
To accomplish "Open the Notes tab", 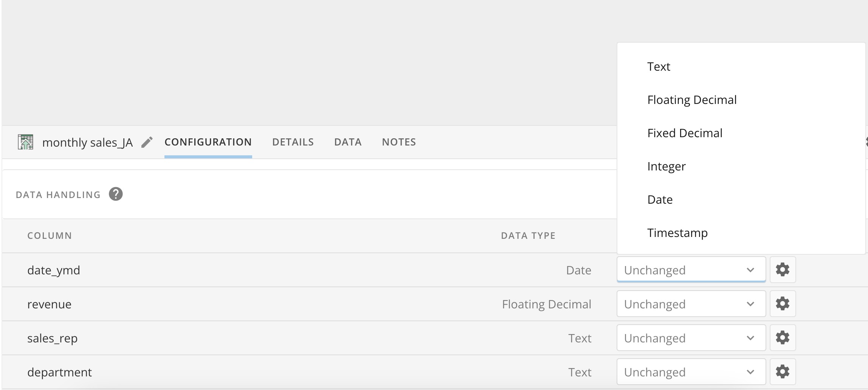I will click(399, 142).
